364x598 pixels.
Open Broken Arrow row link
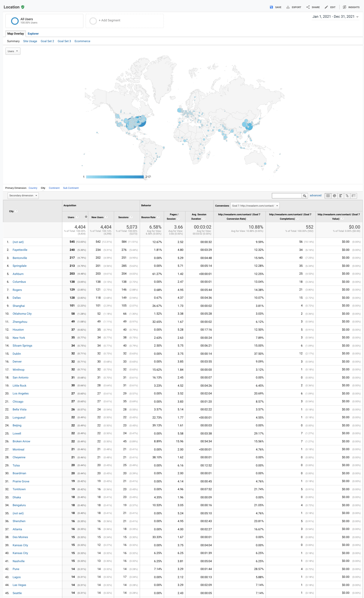click(x=21, y=441)
